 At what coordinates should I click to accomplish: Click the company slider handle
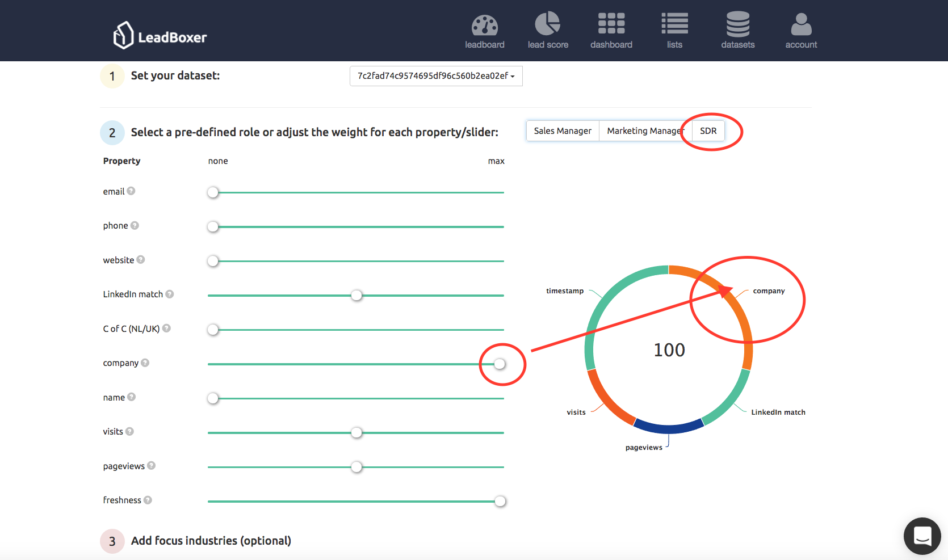(500, 364)
